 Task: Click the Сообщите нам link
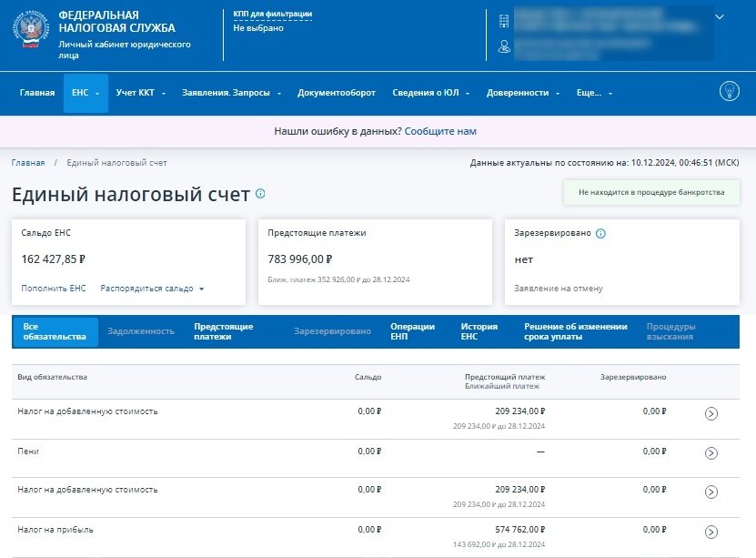440,131
